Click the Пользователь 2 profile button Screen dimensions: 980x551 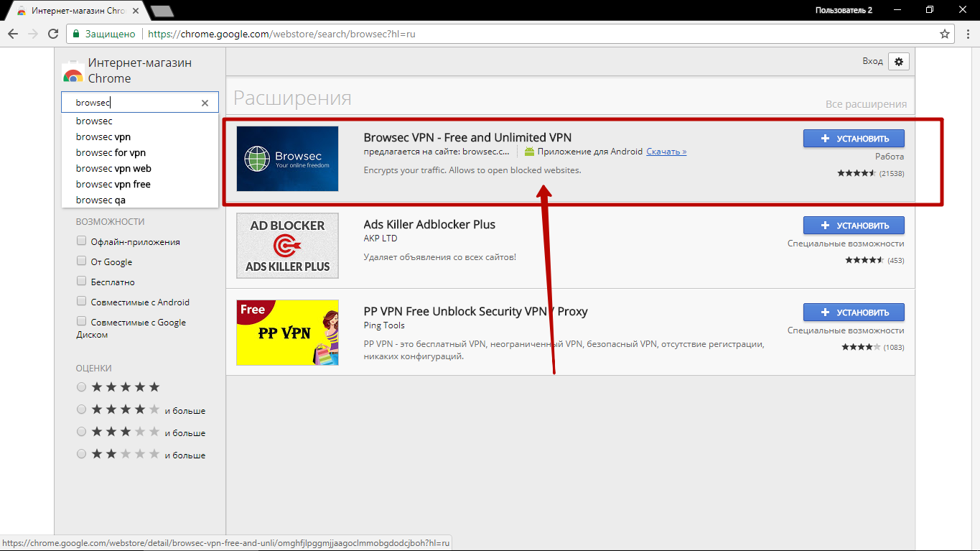click(x=844, y=10)
